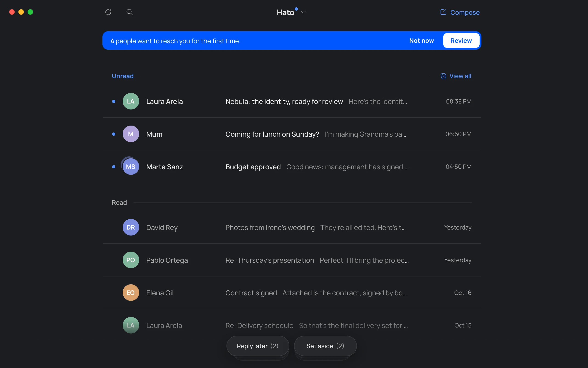Image resolution: width=588 pixels, height=368 pixels.
Task: Open 'Coming for lunch on Sunday?' email
Action: (272, 134)
